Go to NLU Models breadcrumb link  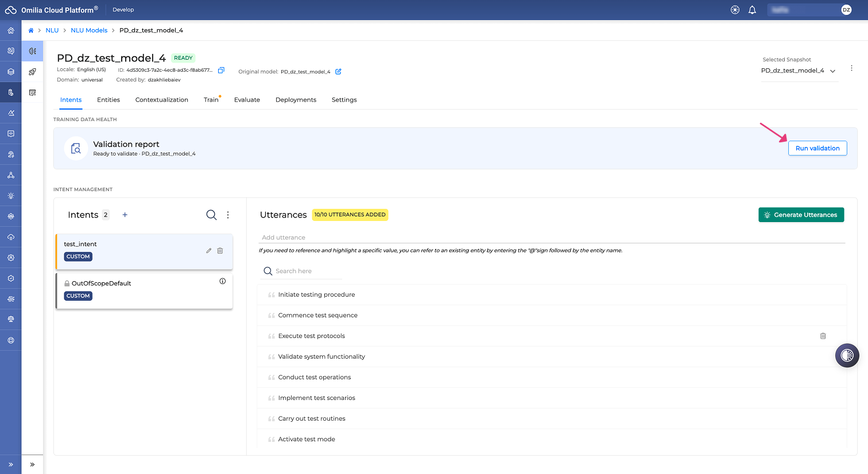point(89,30)
